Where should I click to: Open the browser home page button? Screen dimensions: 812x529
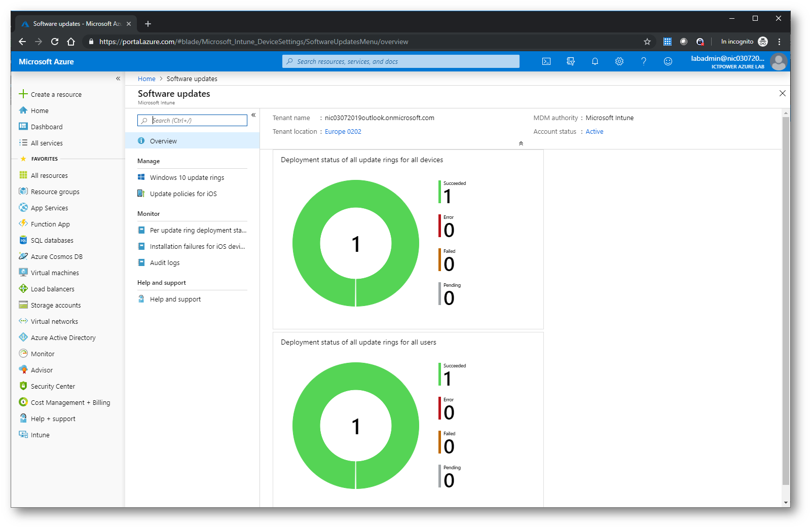71,42
